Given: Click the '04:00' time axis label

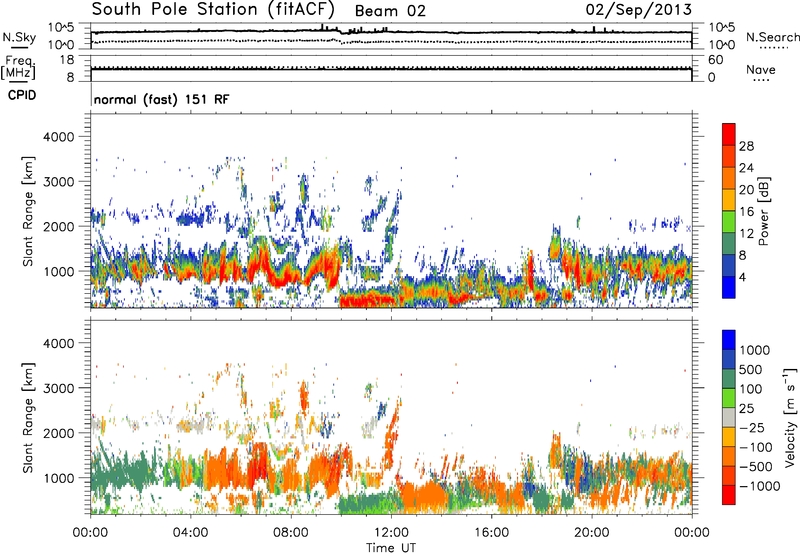Looking at the screenshot, I should tap(190, 533).
